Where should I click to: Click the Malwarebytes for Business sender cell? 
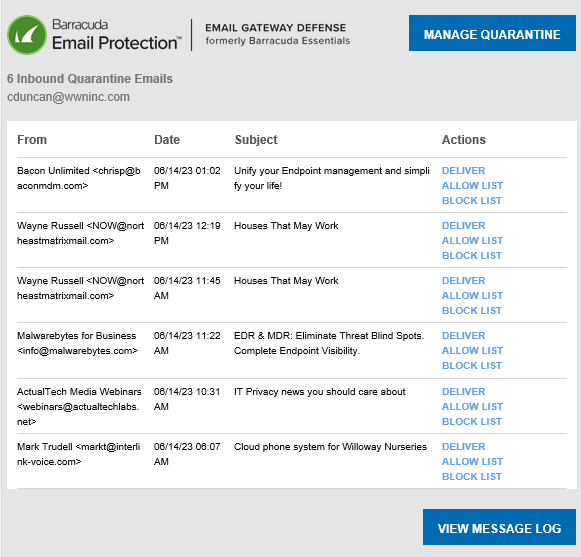(77, 343)
